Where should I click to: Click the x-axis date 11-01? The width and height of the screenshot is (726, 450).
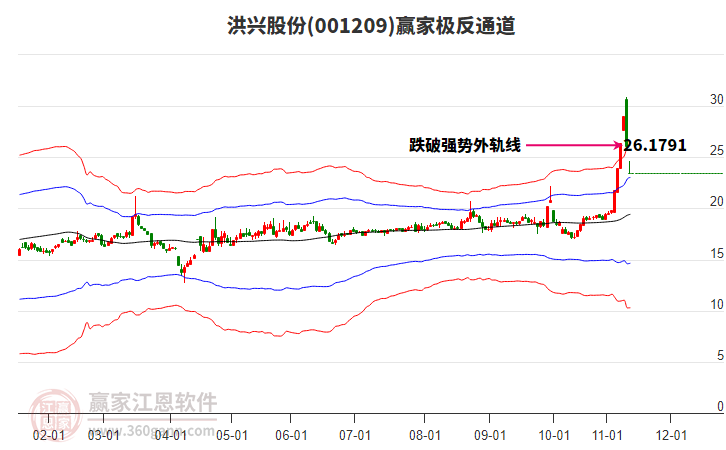point(607,436)
